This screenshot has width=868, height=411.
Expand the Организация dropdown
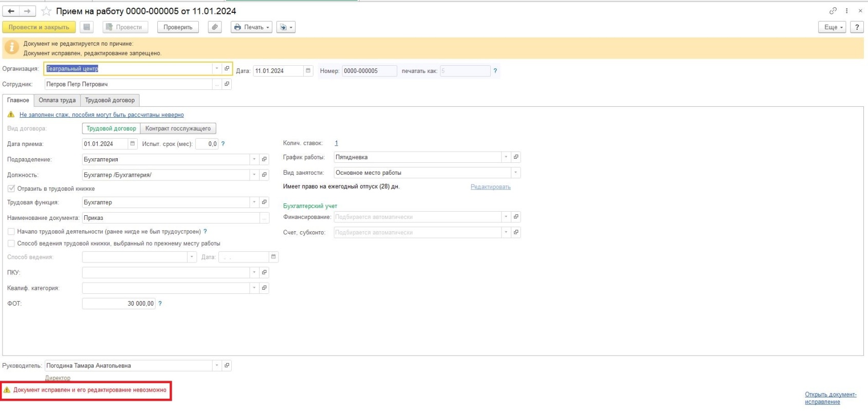[x=217, y=68]
